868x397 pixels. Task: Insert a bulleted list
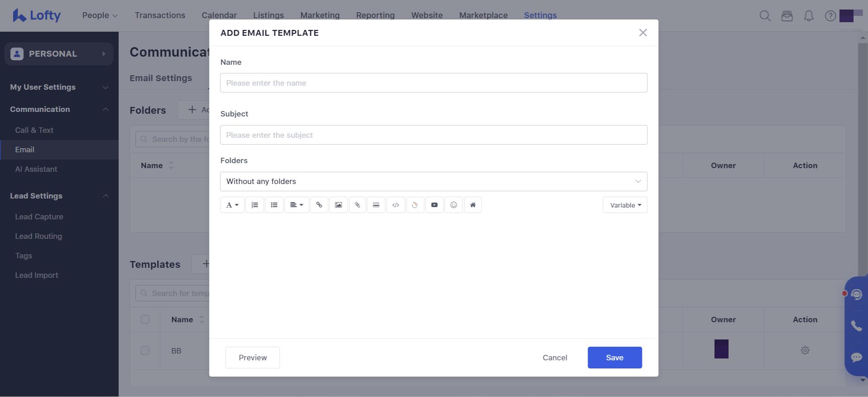274,205
